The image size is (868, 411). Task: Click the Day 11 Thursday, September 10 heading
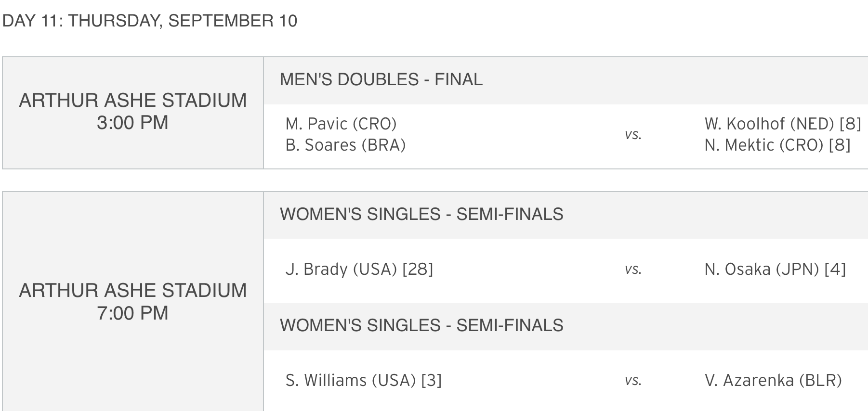point(150,21)
